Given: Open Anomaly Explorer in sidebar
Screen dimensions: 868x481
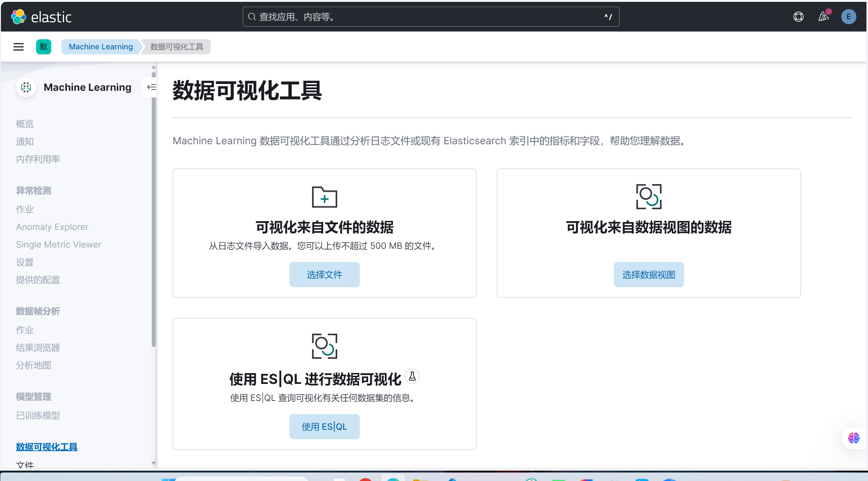Looking at the screenshot, I should click(x=52, y=227).
